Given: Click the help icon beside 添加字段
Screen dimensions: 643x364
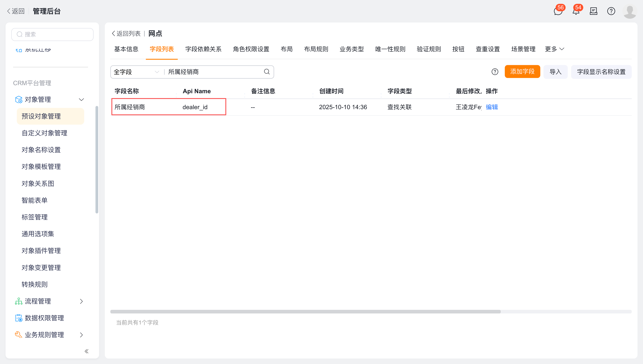Looking at the screenshot, I should coord(495,72).
